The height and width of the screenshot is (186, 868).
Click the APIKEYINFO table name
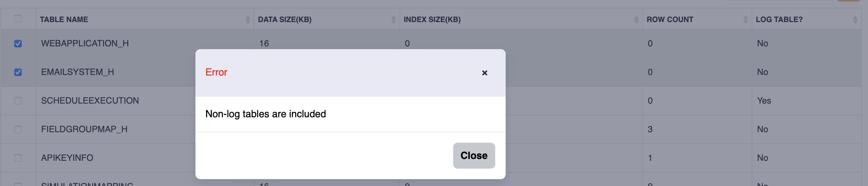[x=67, y=158]
